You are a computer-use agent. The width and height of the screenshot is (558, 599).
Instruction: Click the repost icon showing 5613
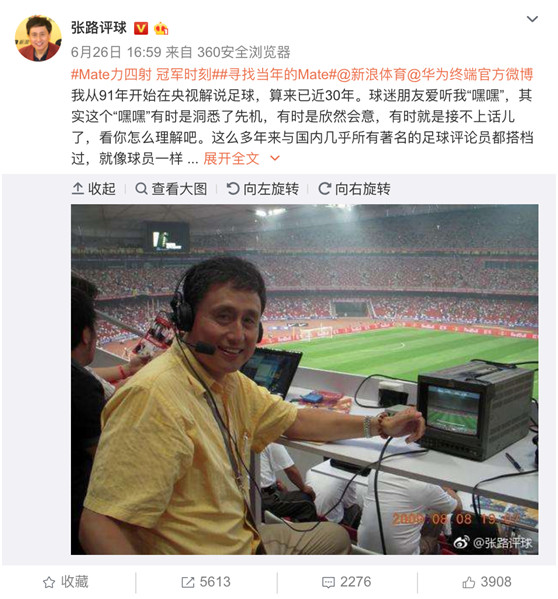[x=206, y=582]
